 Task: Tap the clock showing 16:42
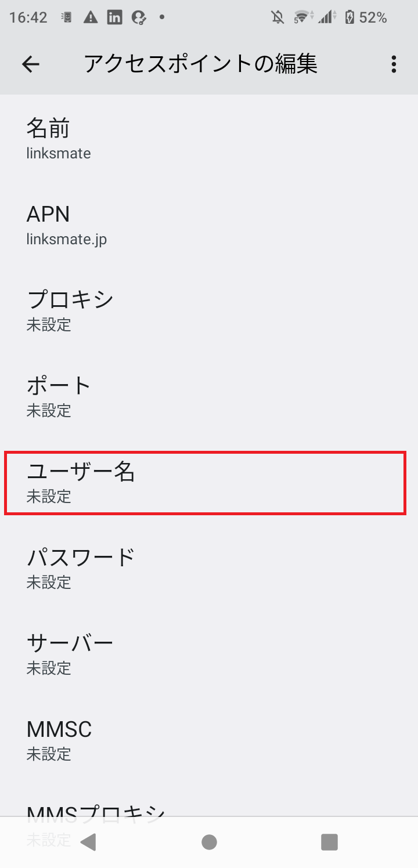(x=28, y=17)
